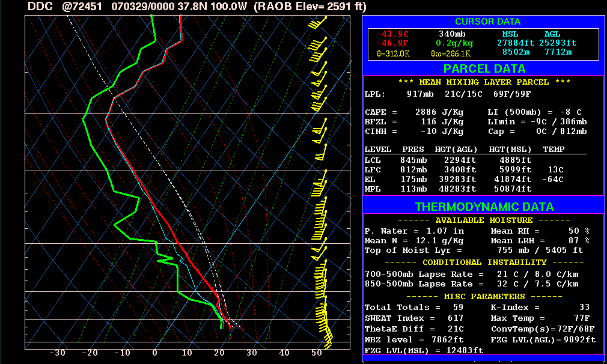This screenshot has height=364, width=607.
Task: Click the 7712m AGL height value
Action: tap(558, 52)
